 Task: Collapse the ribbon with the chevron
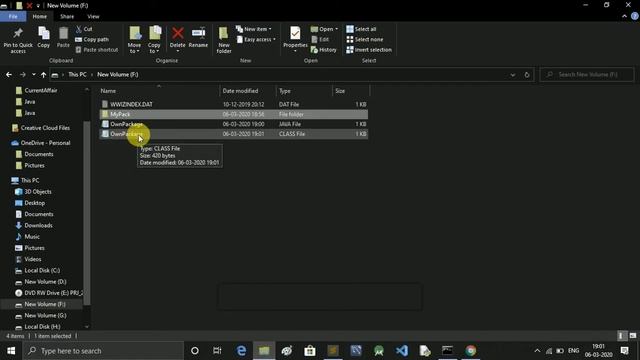[x=624, y=16]
